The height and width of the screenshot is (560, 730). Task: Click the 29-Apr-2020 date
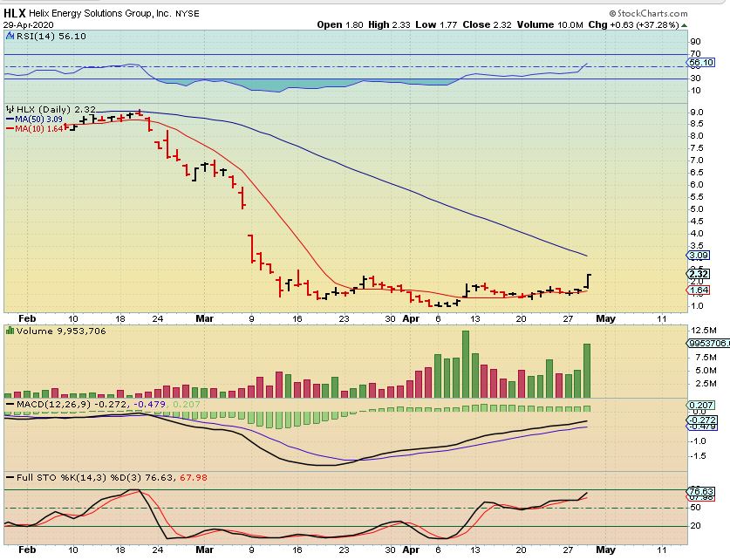tap(29, 25)
